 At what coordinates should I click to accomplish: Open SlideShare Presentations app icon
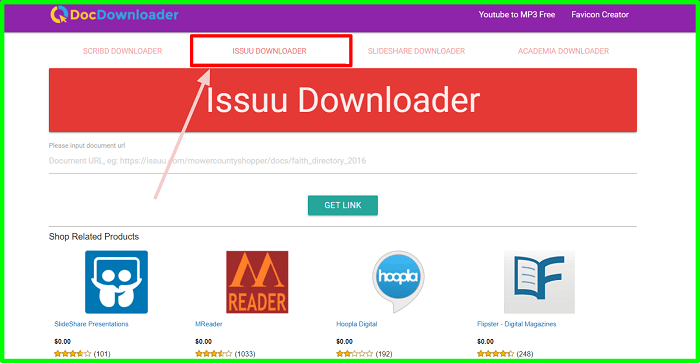pos(117,282)
